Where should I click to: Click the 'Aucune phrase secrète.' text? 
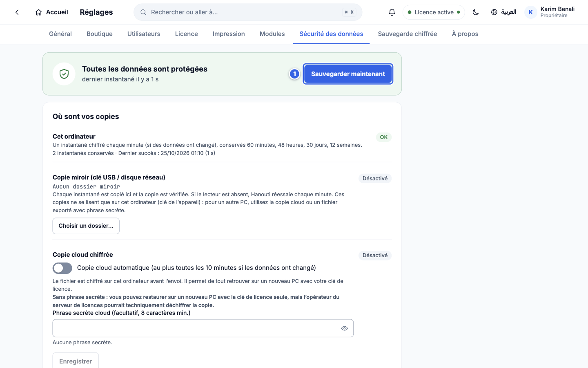82,343
